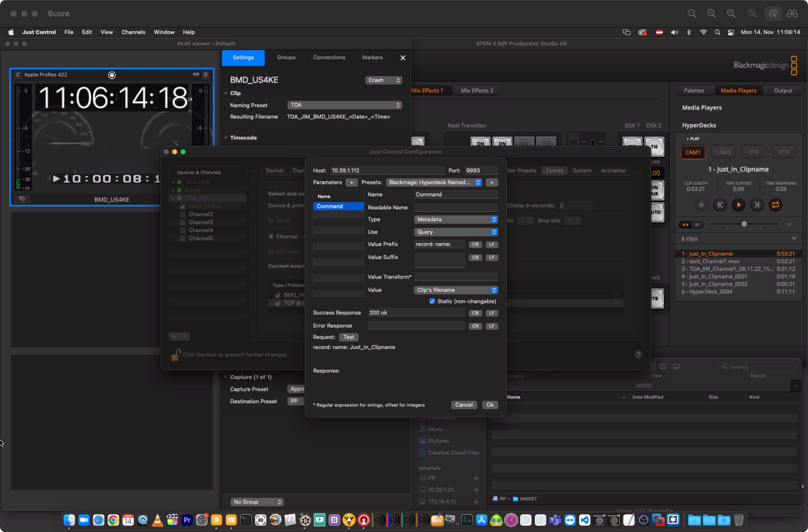Image resolution: width=808 pixels, height=532 pixels.
Task: Click the Value Transform input field
Action: click(x=456, y=277)
